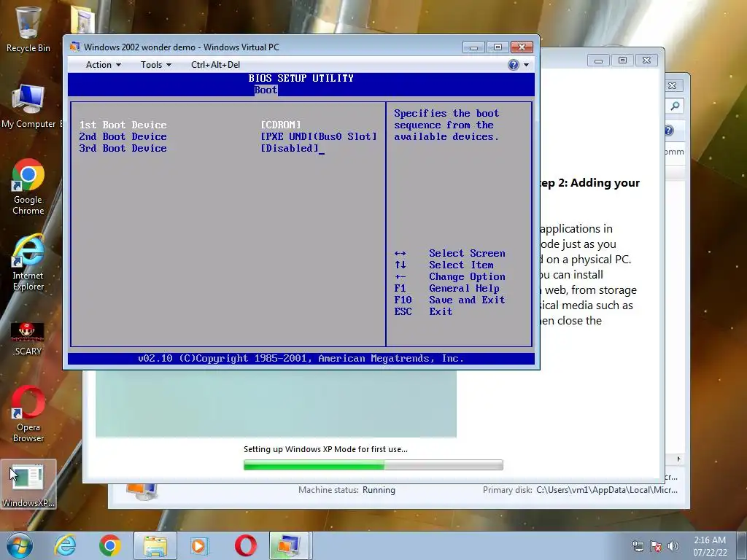This screenshot has width=747, height=560.
Task: Maximize the Windows Virtual PC window
Action: [498, 47]
